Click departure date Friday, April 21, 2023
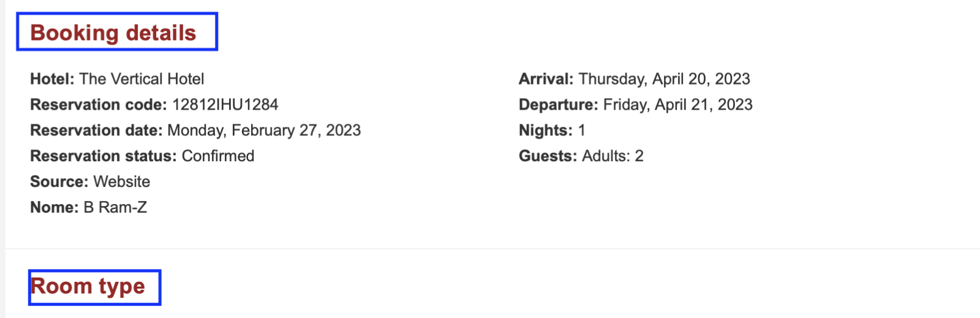 [x=678, y=105]
